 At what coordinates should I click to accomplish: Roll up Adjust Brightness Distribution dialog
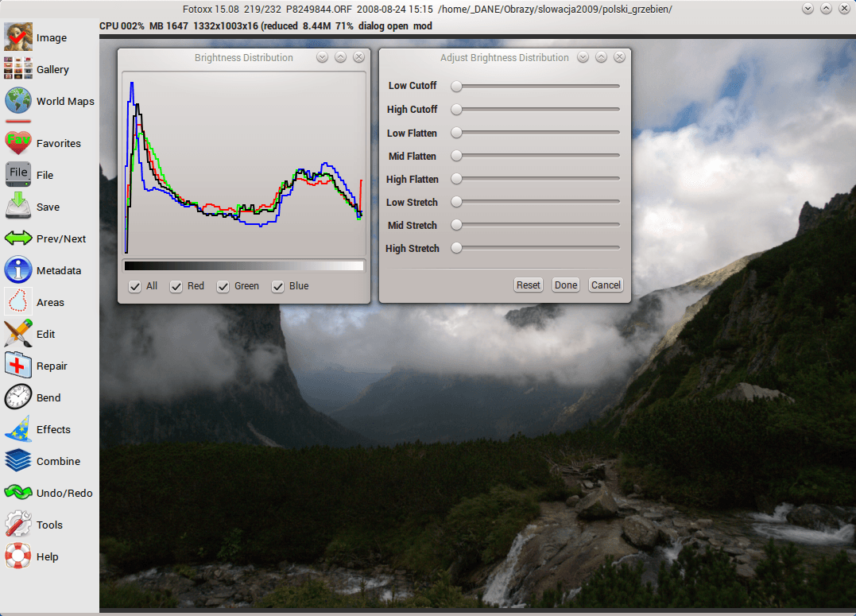(583, 57)
